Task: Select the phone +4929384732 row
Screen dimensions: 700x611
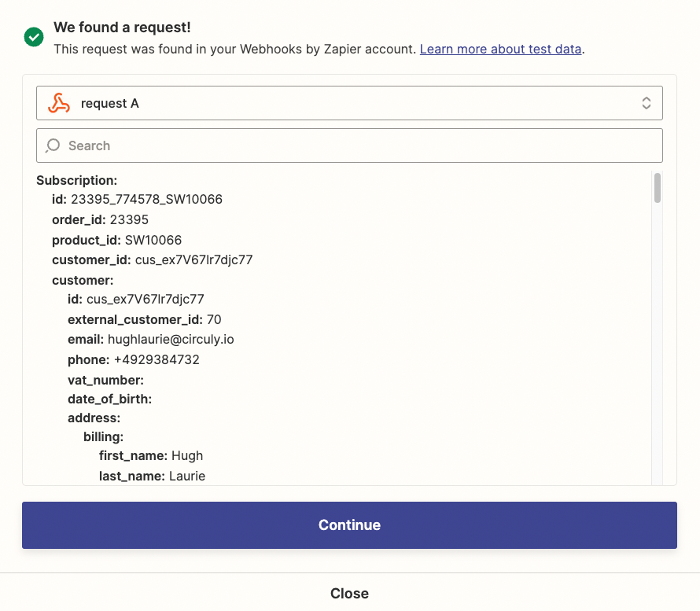Action: [134, 359]
